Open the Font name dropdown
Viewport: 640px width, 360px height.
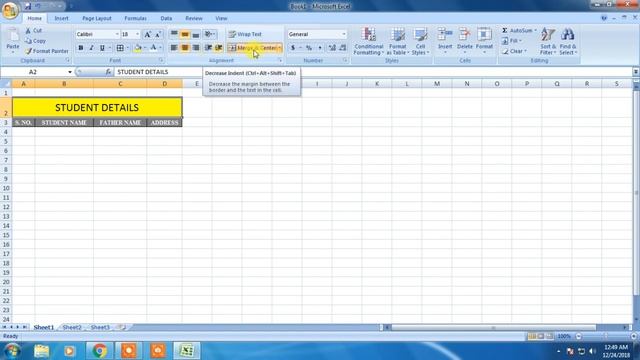117,34
